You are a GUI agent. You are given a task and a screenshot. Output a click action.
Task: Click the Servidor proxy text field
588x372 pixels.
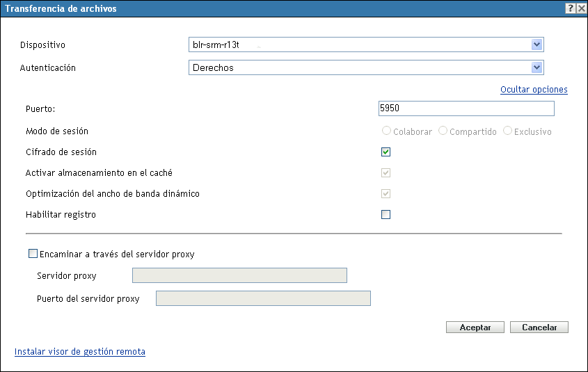(x=239, y=276)
